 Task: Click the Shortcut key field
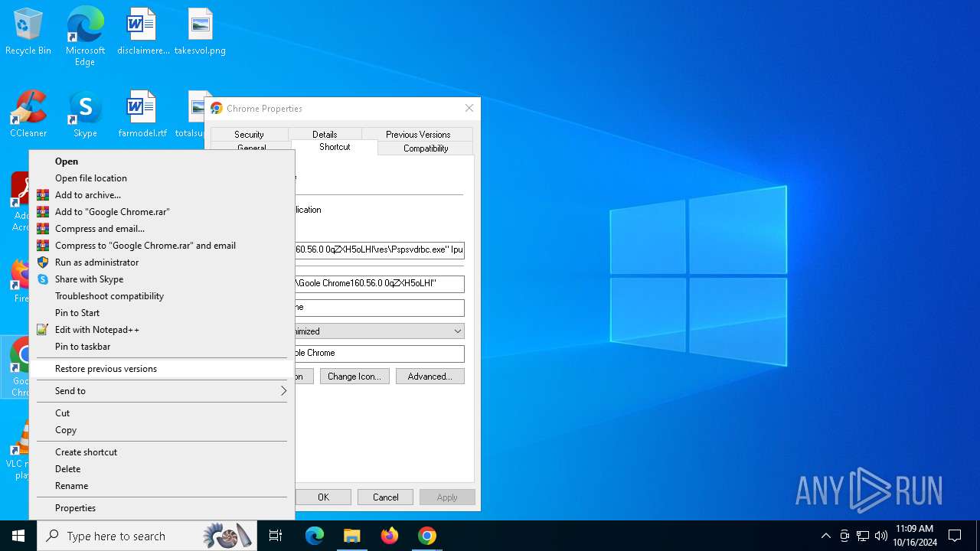379,308
